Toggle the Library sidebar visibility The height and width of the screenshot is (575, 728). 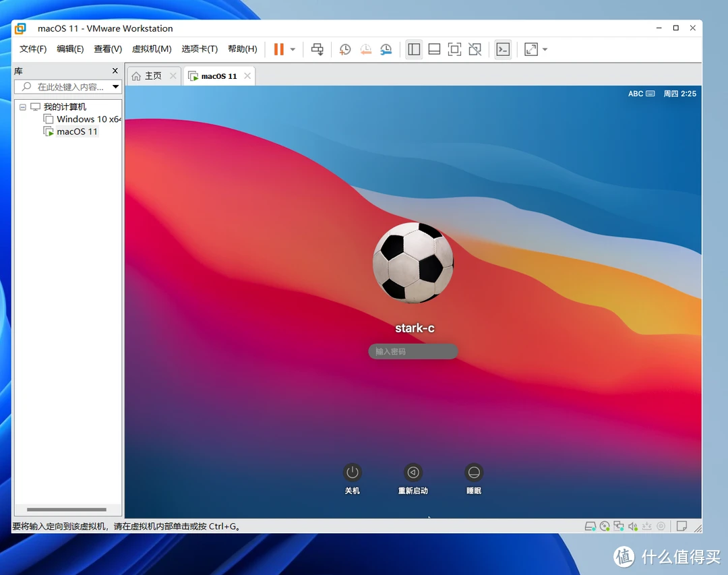click(x=414, y=49)
